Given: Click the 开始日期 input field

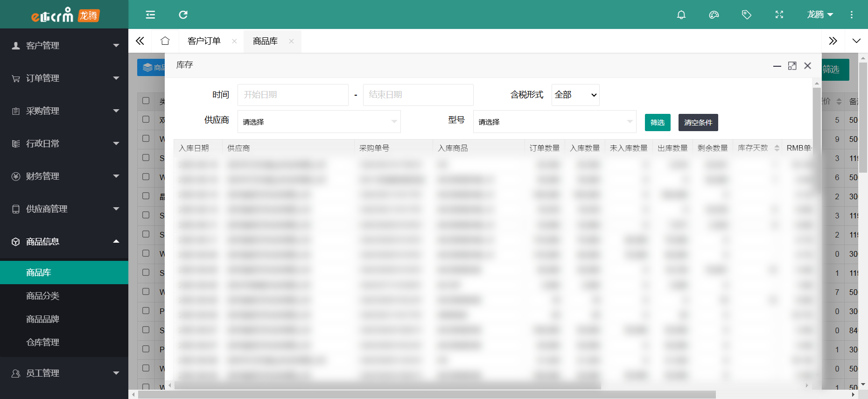Looking at the screenshot, I should [293, 95].
